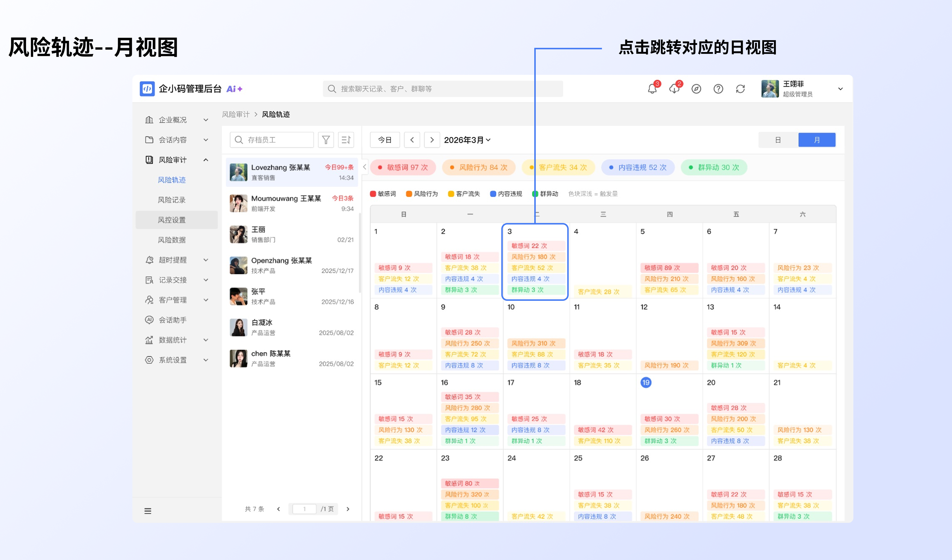Click the 企小码 logo icon
952x560 pixels.
pos(147,89)
